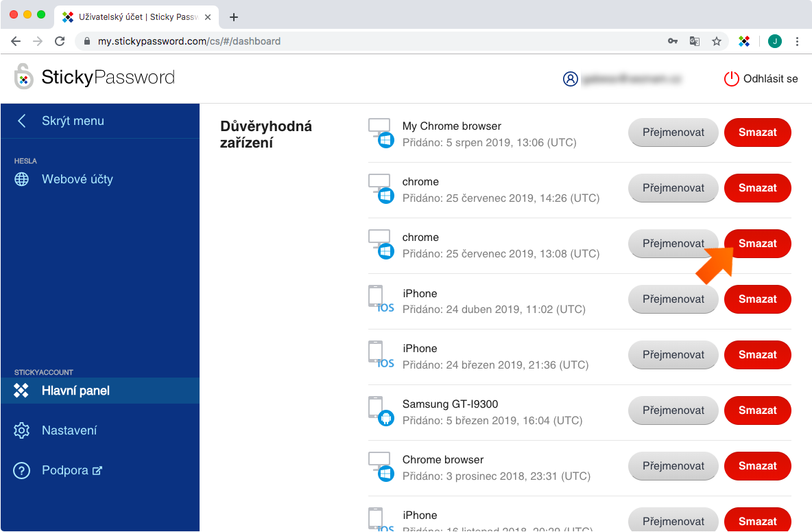Collapse sidebar with Skrýt menu chevron

coord(22,121)
